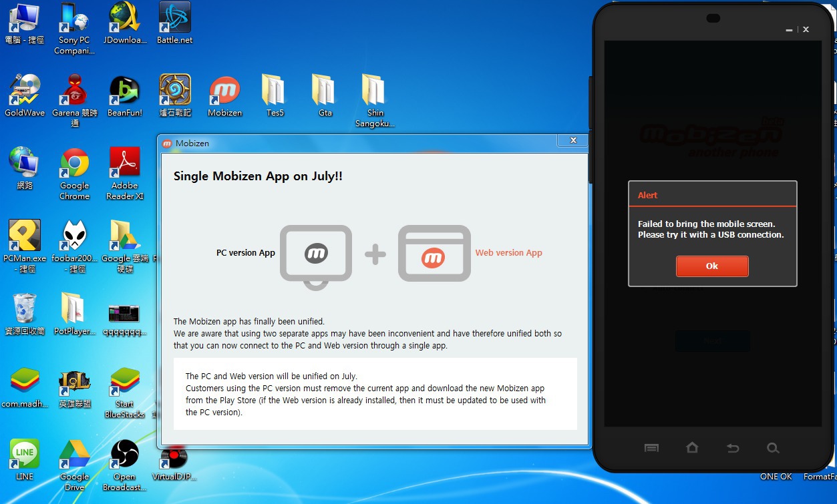
Task: Select the Adobe Reader XI shortcut
Action: [x=125, y=174]
